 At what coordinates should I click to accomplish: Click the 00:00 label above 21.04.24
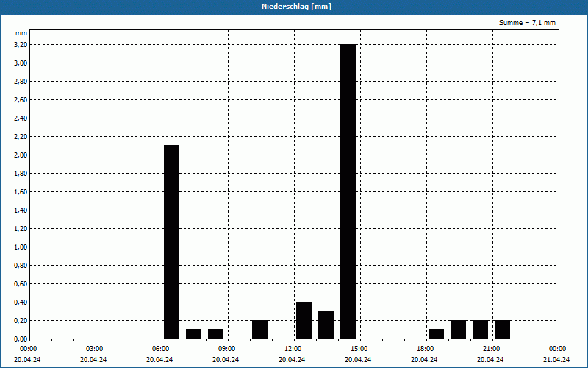point(558,349)
